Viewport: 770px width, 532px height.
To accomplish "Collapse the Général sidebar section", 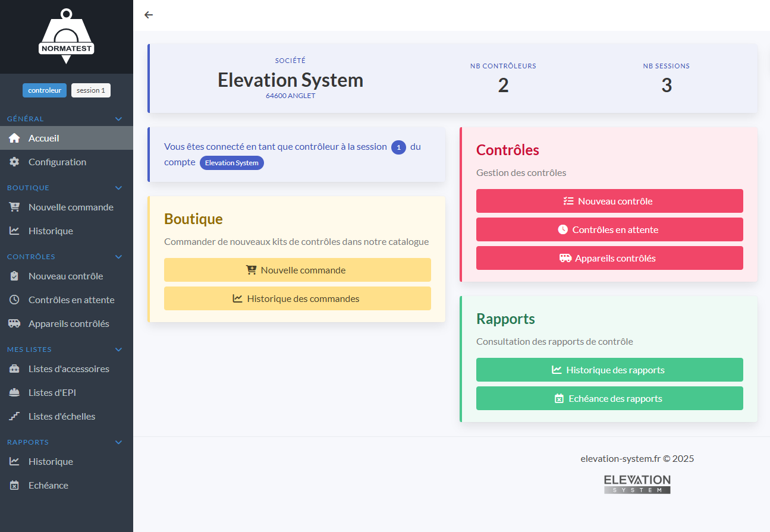I will click(x=118, y=119).
